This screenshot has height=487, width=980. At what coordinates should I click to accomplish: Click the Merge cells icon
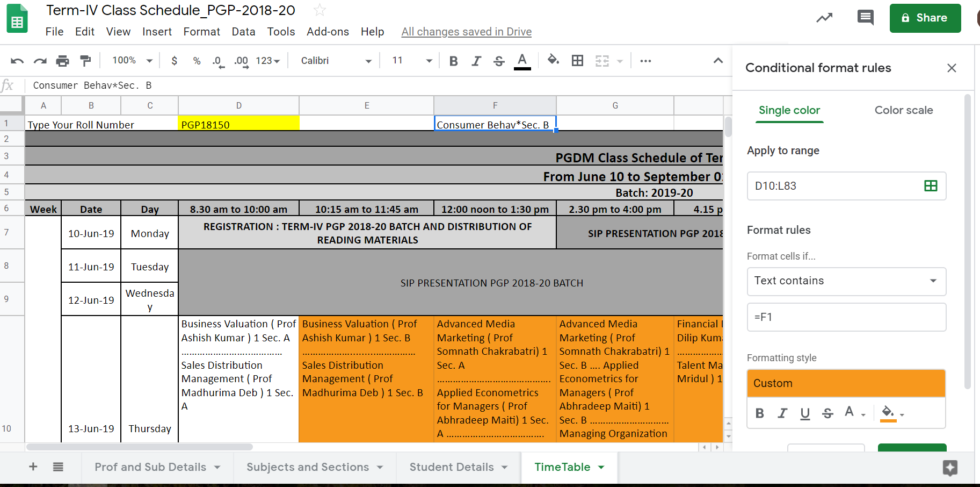(x=602, y=61)
